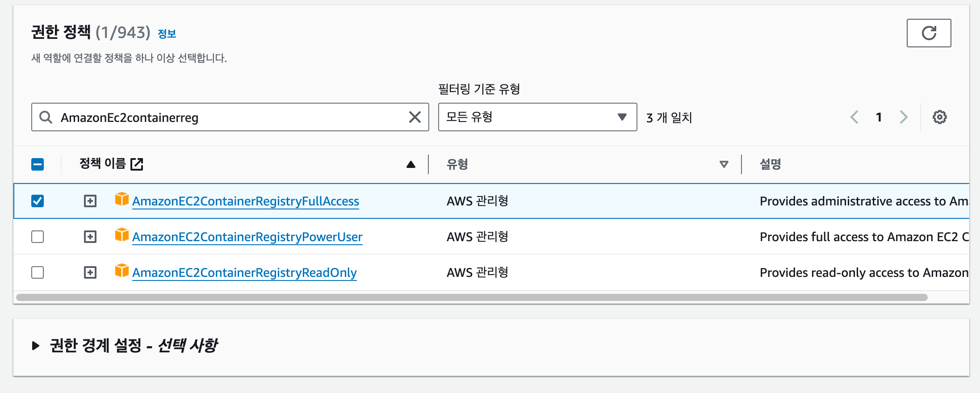Click cube icon for AmazonEC2ContainerRegistryFullAccess
The height and width of the screenshot is (393, 980).
pos(122,199)
